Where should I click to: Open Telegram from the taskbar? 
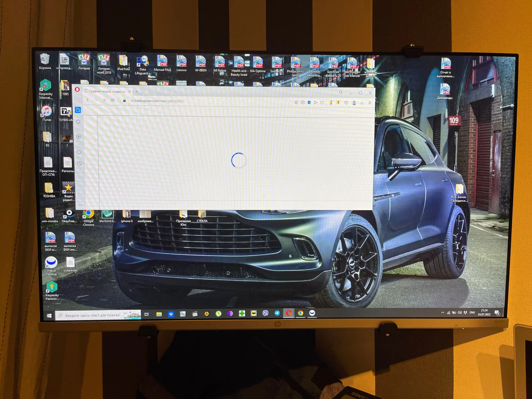[x=277, y=313]
